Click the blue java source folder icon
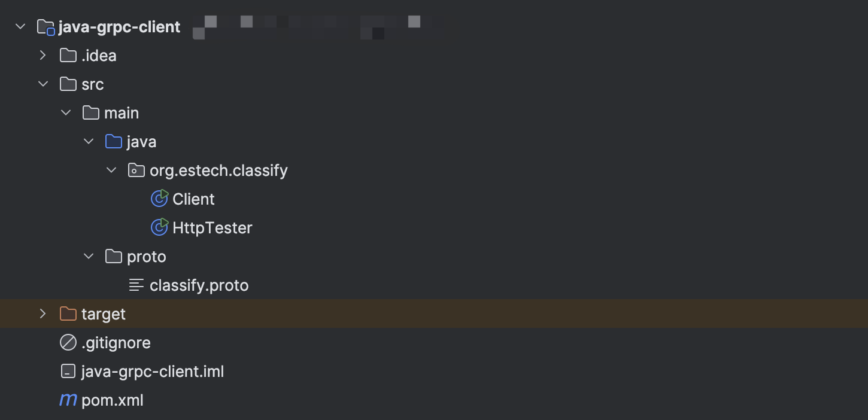This screenshot has height=420, width=868. (x=114, y=142)
